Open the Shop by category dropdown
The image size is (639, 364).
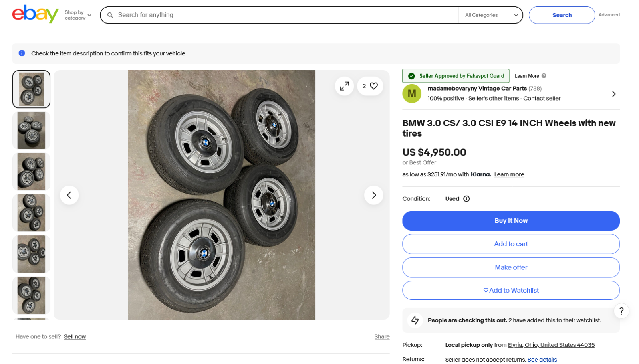point(78,15)
